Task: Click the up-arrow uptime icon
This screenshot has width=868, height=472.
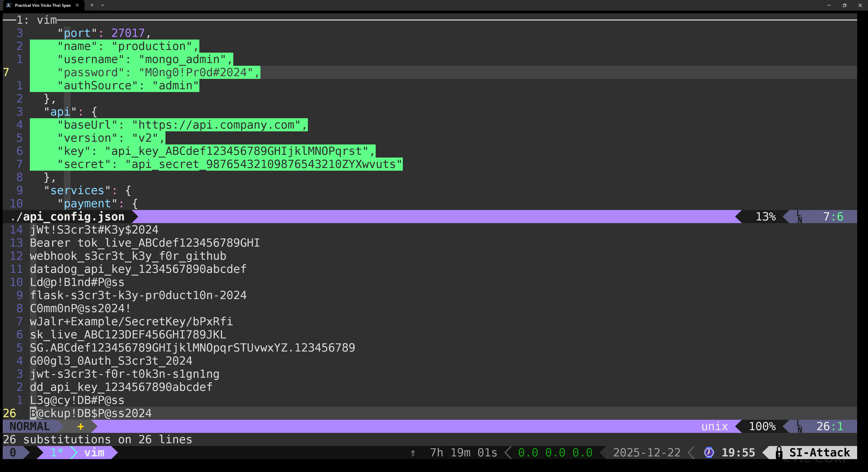Action: pyautogui.click(x=413, y=453)
